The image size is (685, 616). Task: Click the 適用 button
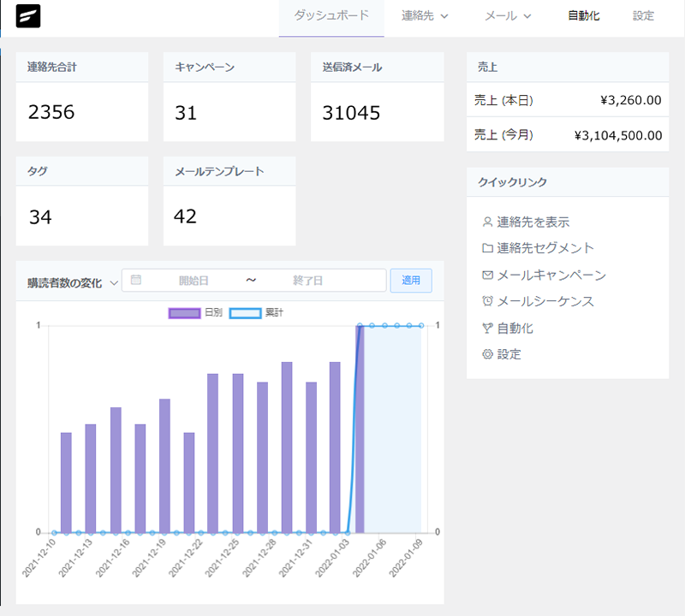pos(411,281)
